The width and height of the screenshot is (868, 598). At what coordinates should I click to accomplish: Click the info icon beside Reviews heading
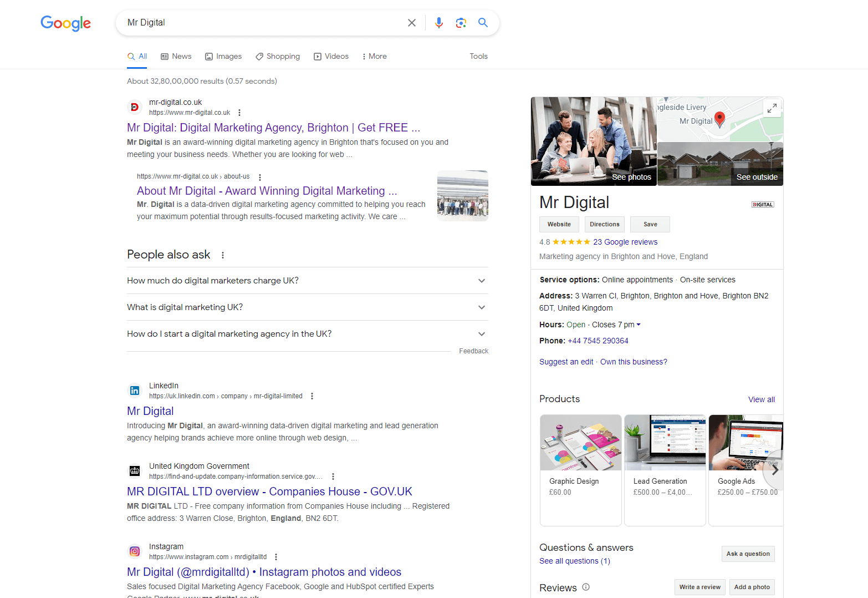(x=586, y=587)
